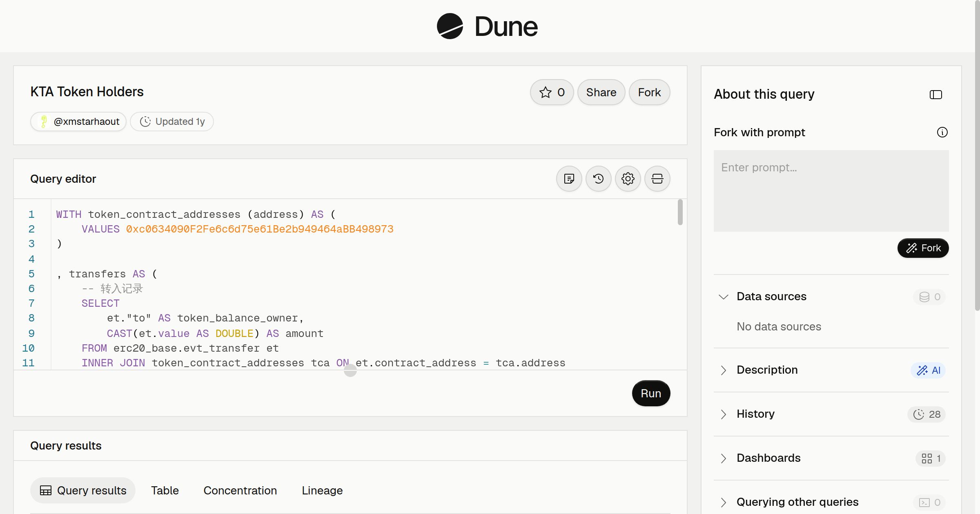
Task: Click the black Fork with prompt button
Action: pos(923,248)
